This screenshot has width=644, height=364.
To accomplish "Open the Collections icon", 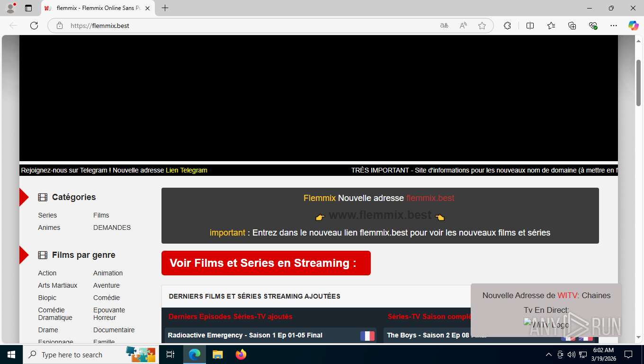I will 572,26.
